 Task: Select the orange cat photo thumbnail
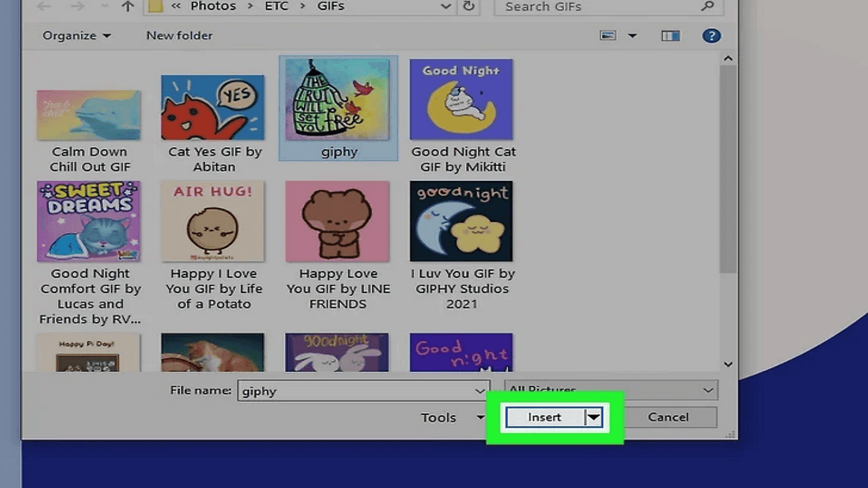(212, 353)
